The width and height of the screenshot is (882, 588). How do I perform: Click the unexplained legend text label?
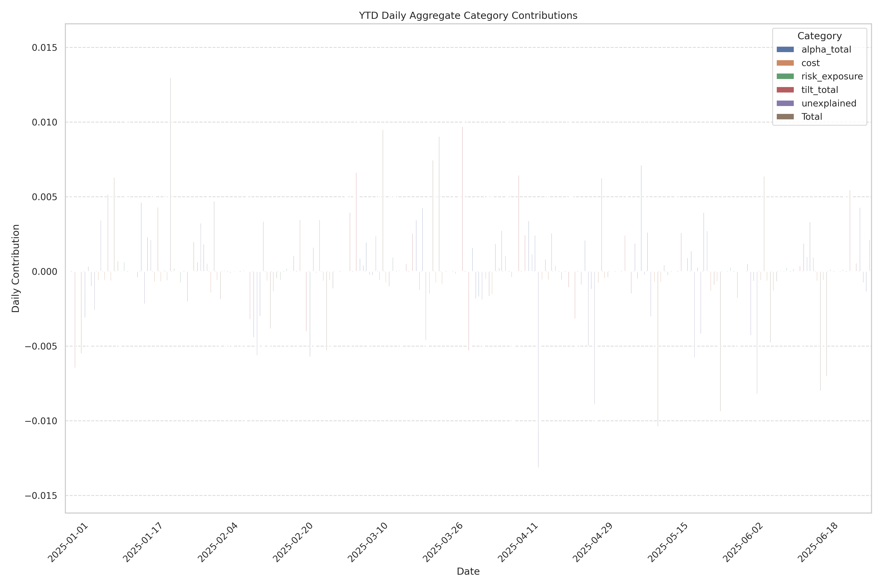pos(829,103)
